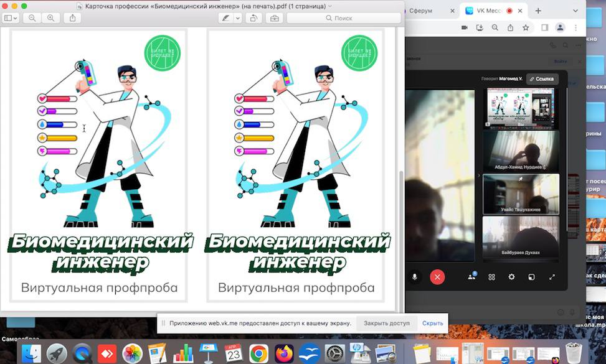This screenshot has height=364, width=606.
Task: Open Pages from the Dock
Action: 158,353
